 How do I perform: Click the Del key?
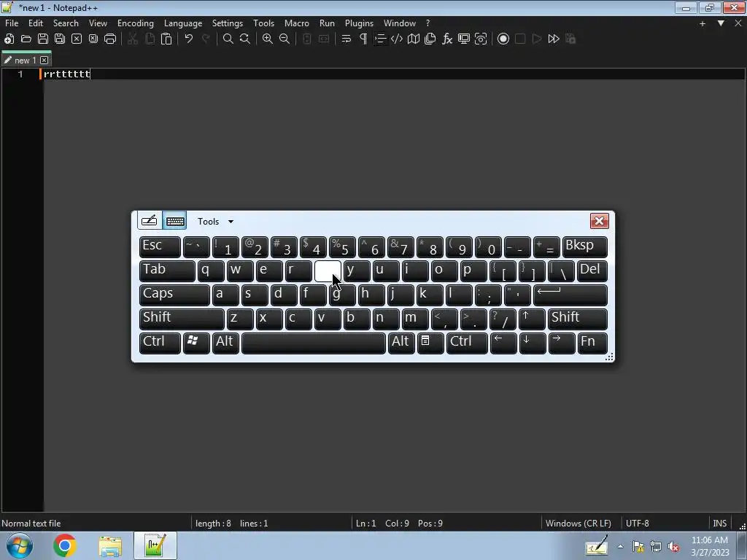592,270
